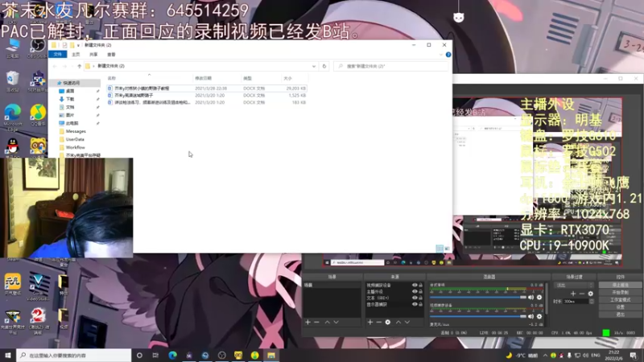Add a new source in OBS
The height and width of the screenshot is (362, 644).
pyautogui.click(x=370, y=323)
